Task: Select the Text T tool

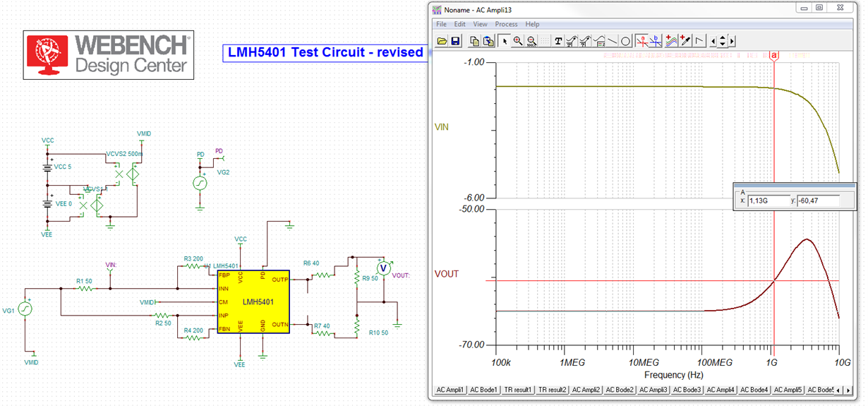Action: tap(558, 41)
